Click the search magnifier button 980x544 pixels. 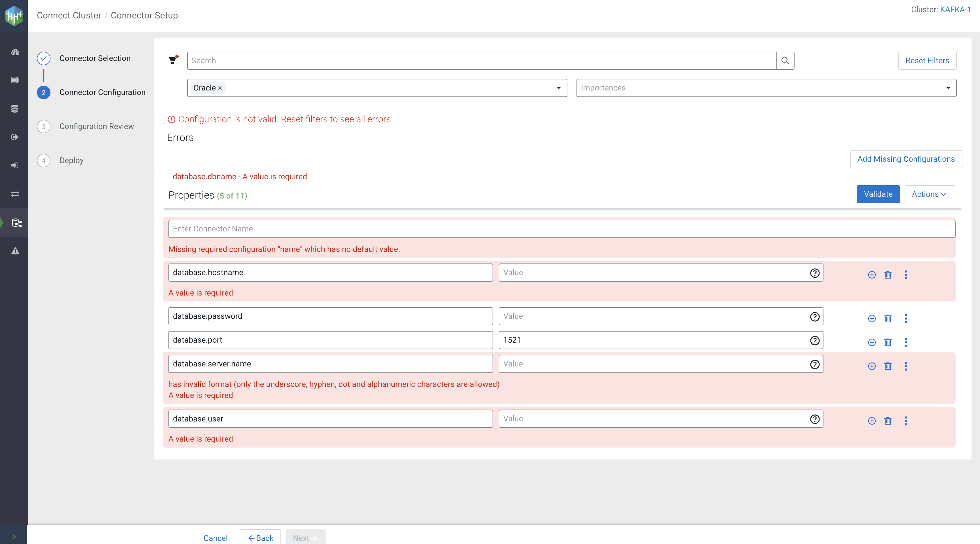point(785,60)
